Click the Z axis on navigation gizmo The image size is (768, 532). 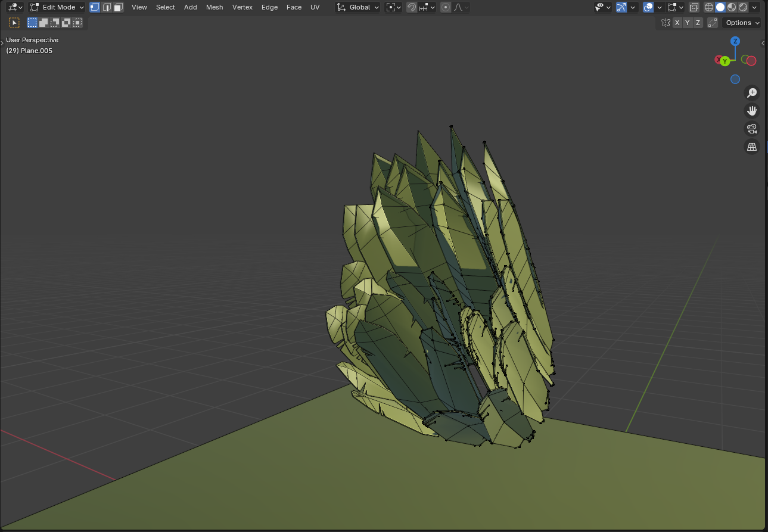[735, 41]
